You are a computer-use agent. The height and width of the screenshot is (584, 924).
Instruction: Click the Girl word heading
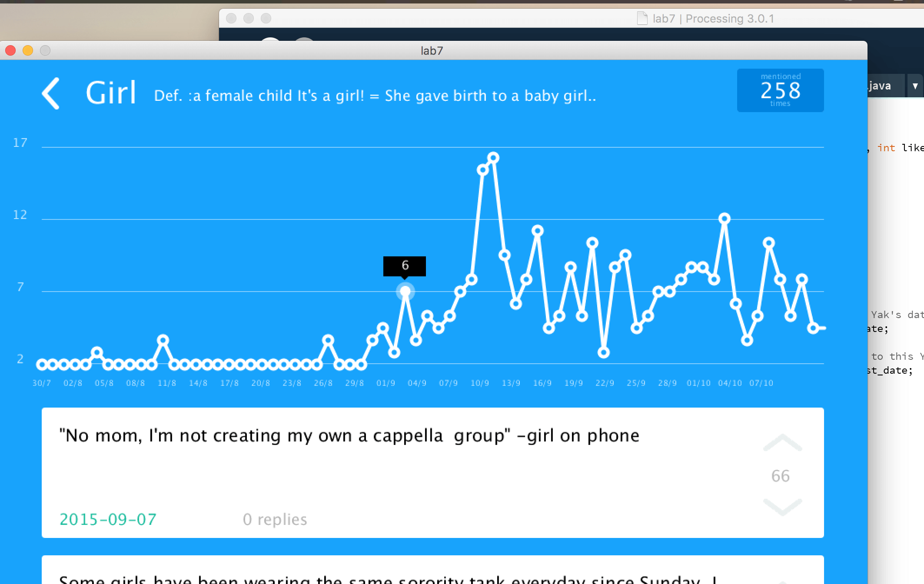click(x=111, y=93)
